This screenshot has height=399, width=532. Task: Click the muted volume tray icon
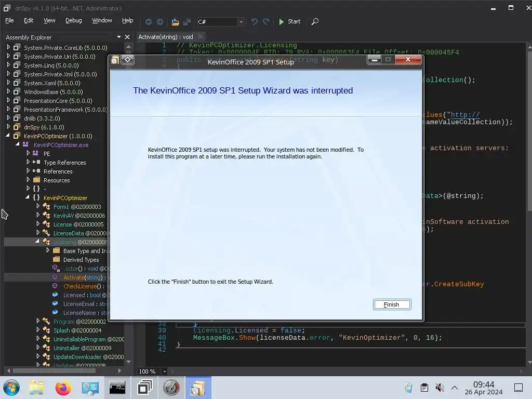(x=440, y=388)
